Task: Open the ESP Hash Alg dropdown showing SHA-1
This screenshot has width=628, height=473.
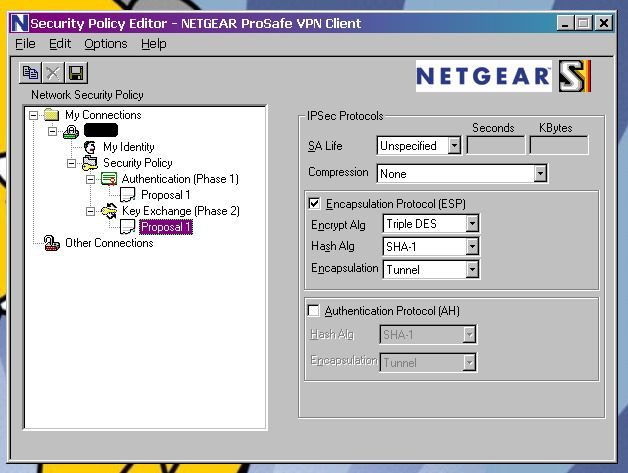Action: (472, 246)
